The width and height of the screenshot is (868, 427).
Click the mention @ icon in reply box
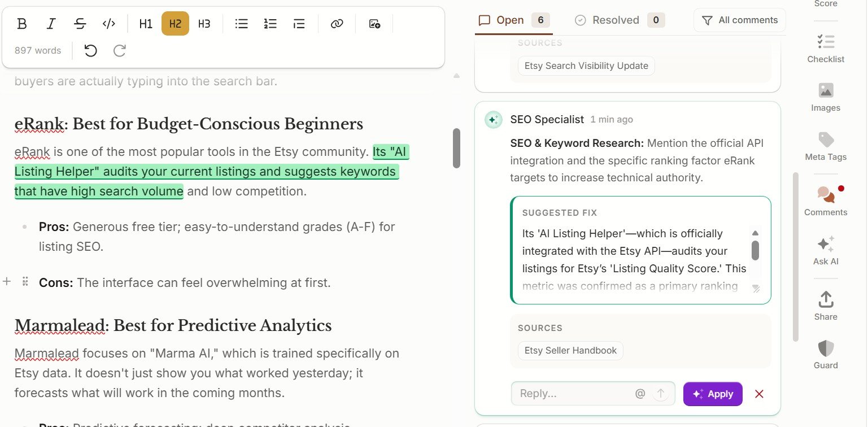(x=640, y=394)
